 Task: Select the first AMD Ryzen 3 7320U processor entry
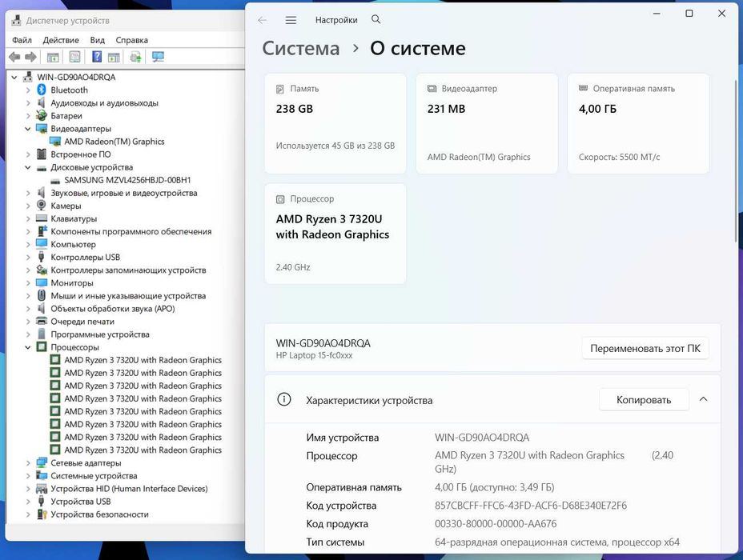pos(143,360)
